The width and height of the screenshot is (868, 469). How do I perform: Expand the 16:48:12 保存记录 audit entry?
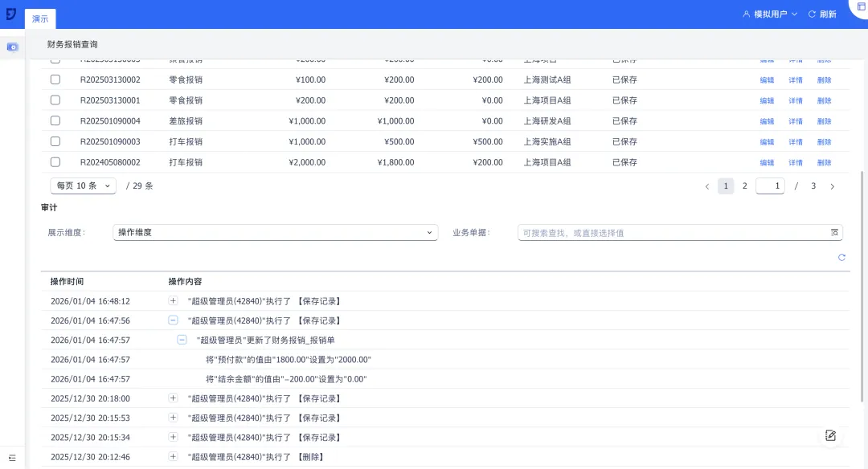(173, 301)
